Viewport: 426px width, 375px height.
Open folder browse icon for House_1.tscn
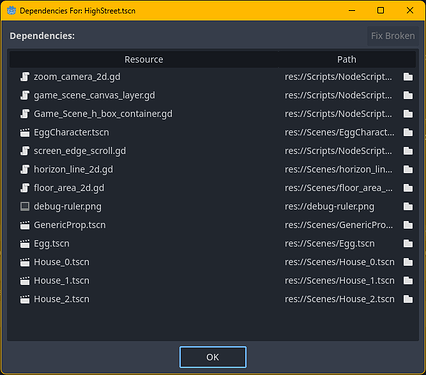408,281
